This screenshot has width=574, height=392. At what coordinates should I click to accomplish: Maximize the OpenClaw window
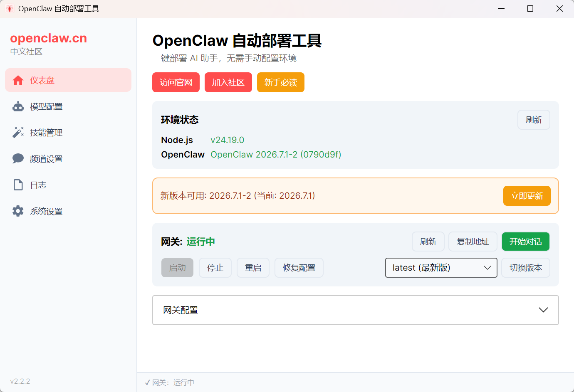(x=530, y=9)
